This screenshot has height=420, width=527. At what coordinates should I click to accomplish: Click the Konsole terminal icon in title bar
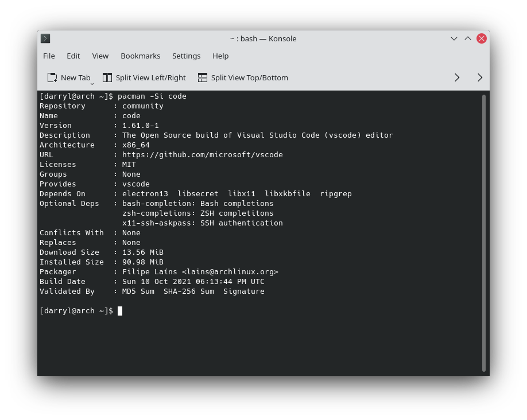(45, 38)
